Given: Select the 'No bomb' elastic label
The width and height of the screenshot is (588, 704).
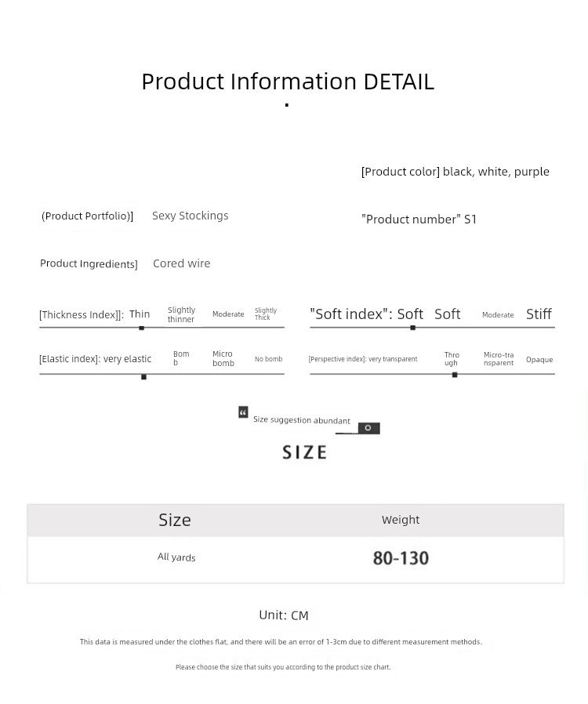Looking at the screenshot, I should [x=268, y=359].
